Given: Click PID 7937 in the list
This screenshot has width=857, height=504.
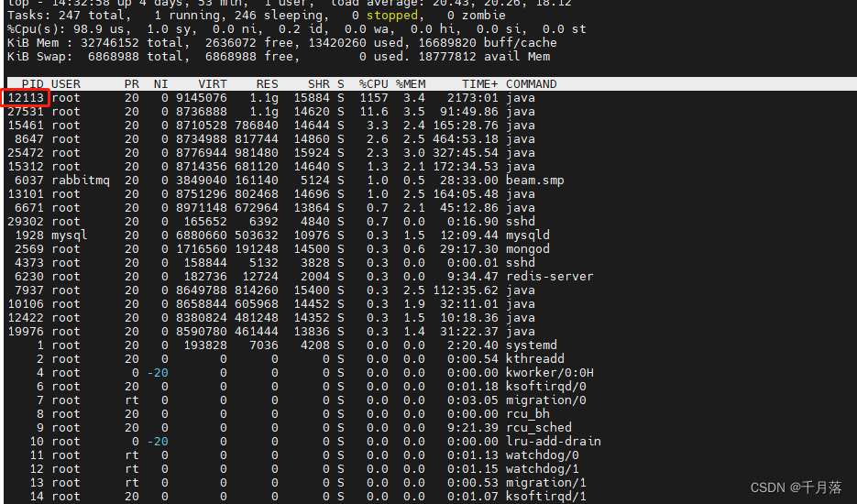Looking at the screenshot, I should 29,290.
